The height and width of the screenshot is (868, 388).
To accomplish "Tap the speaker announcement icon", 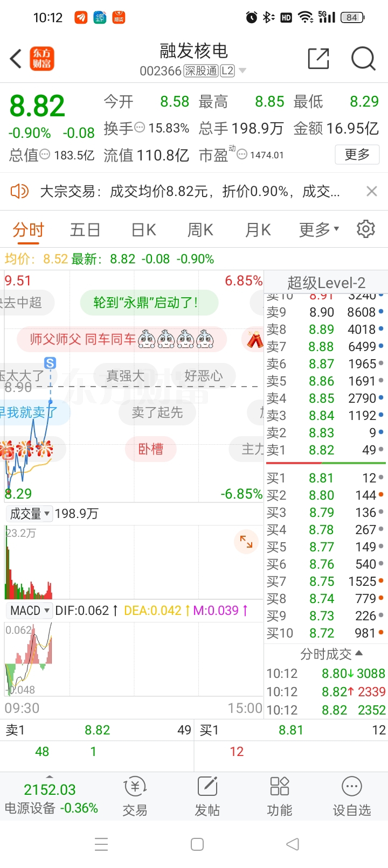I will [19, 191].
